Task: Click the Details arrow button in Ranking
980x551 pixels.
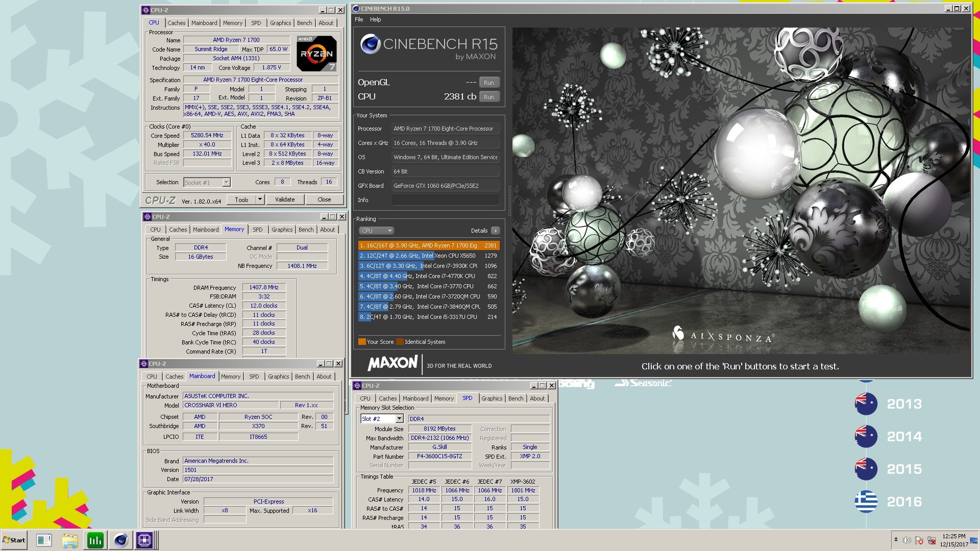Action: coord(495,231)
